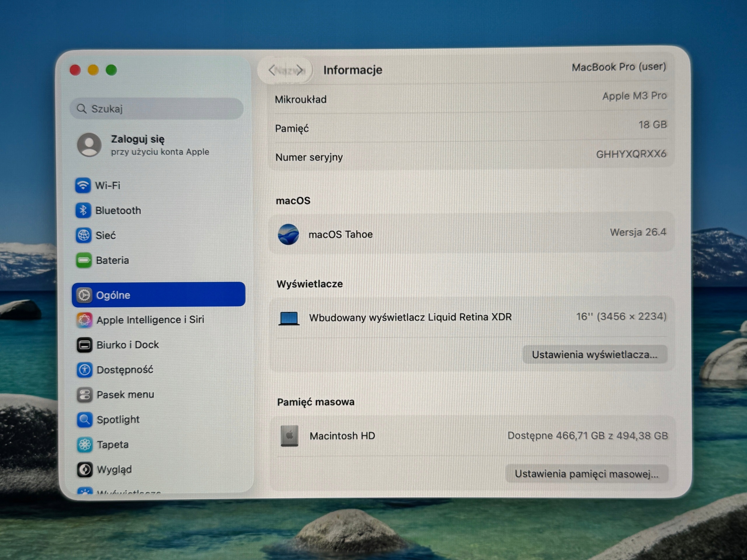Open the Wygląd appearance icon
This screenshot has width=747, height=560.
pos(85,470)
